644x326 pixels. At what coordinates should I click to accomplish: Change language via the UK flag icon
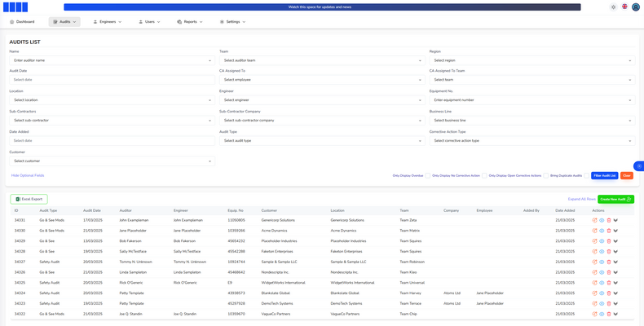pos(624,7)
